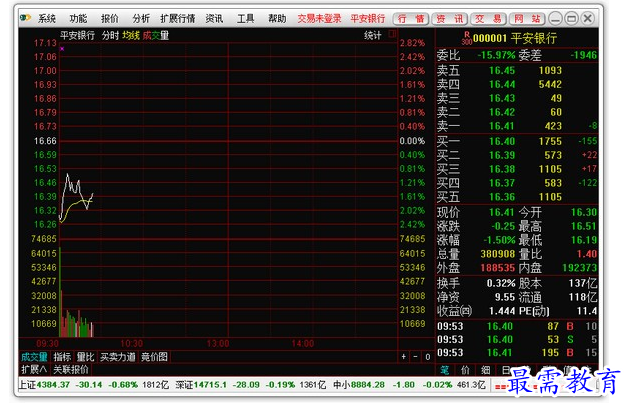
Task: Click the 委比 value -15.97%
Action: 496,55
